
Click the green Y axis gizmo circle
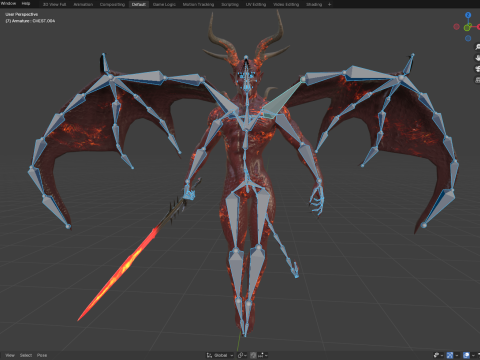(x=468, y=27)
